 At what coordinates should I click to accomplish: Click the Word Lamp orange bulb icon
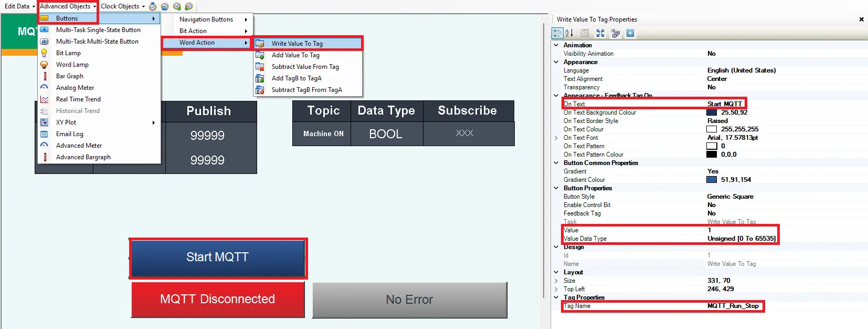[45, 65]
